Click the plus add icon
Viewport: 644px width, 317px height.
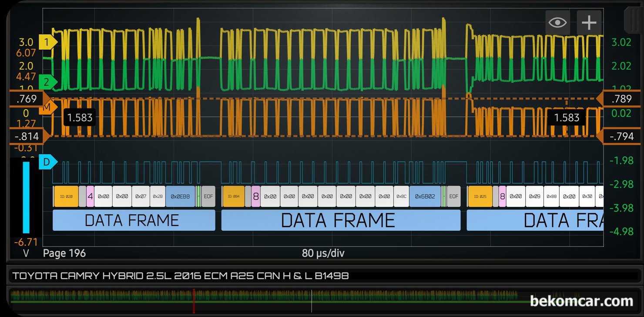tap(589, 23)
